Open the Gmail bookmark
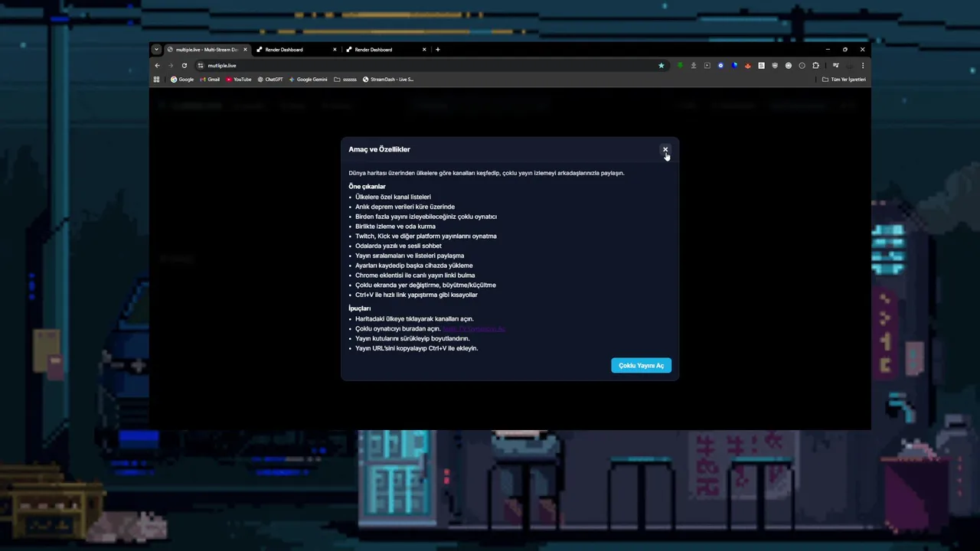Viewport: 980px width, 551px height. (x=210, y=80)
